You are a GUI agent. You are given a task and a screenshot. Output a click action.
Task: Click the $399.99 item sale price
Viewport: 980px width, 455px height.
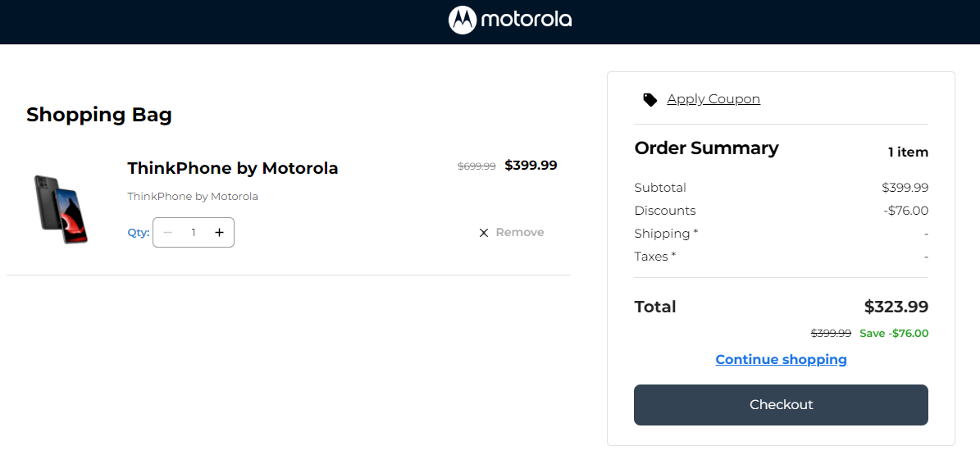click(531, 166)
